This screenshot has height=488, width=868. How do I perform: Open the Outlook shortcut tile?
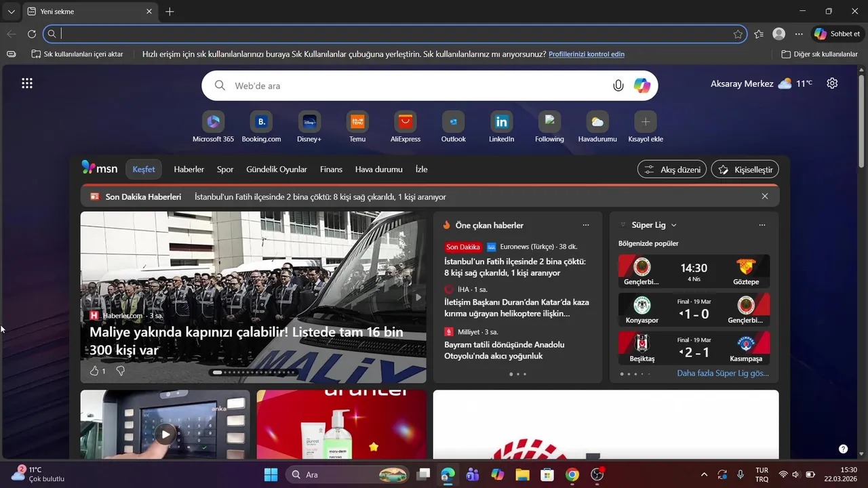(454, 127)
